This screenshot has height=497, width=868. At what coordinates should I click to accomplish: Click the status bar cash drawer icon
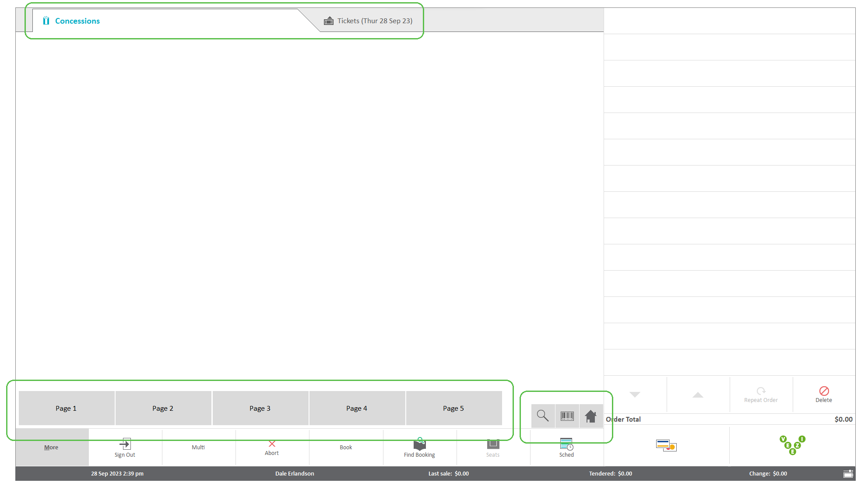[x=848, y=473]
